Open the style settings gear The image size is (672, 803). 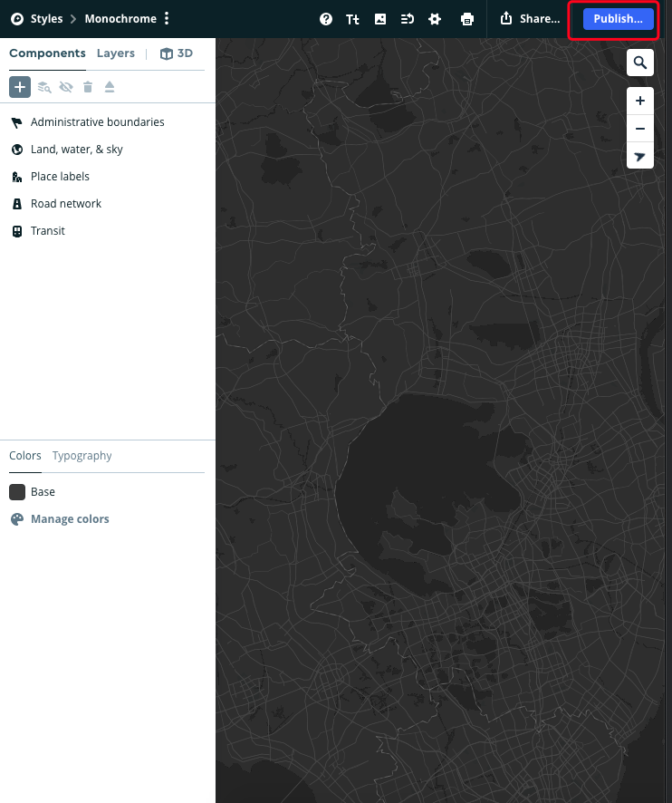(x=435, y=19)
